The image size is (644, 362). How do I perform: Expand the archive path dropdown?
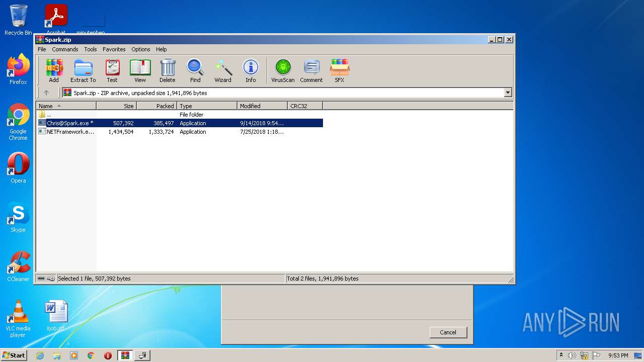click(508, 93)
